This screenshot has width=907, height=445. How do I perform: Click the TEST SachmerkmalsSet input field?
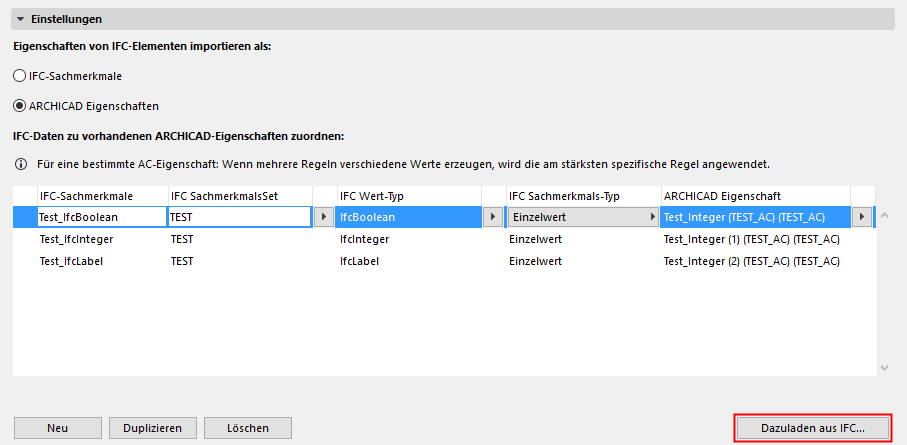tap(239, 216)
